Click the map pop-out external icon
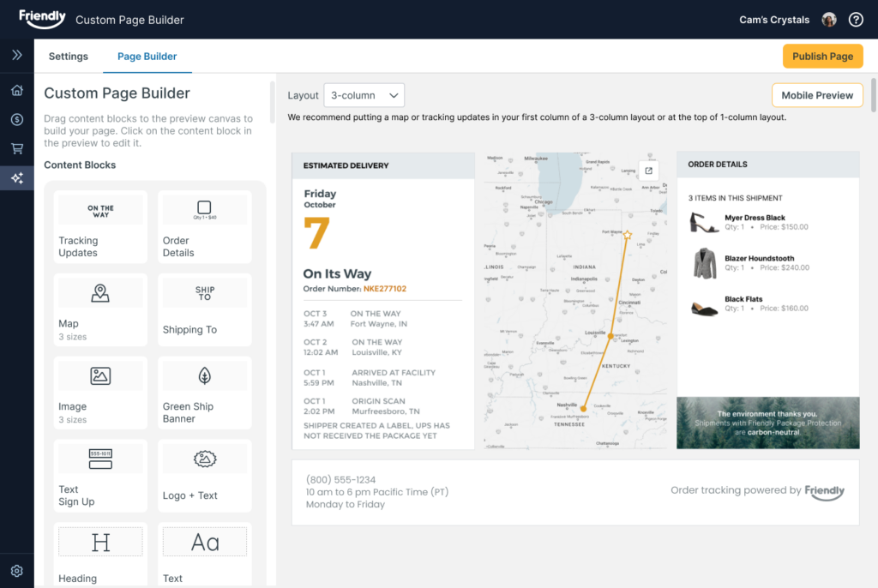 tap(648, 171)
